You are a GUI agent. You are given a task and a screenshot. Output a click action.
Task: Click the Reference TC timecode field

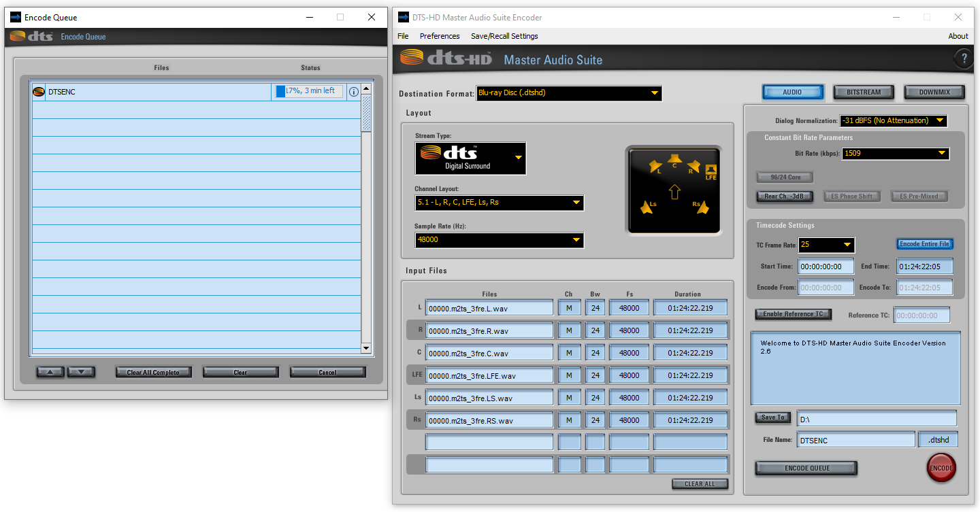click(922, 315)
